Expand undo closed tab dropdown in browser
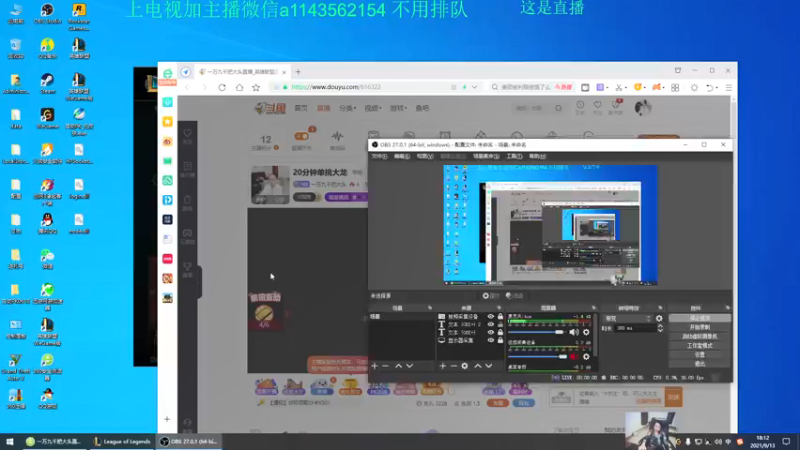The image size is (800, 450). point(716,88)
